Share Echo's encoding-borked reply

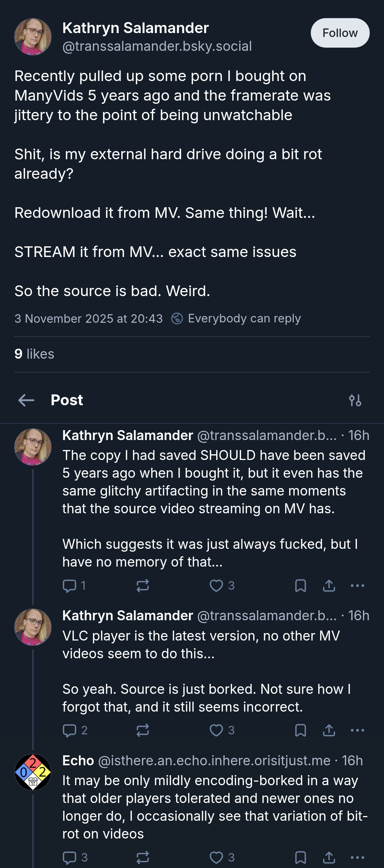click(329, 857)
